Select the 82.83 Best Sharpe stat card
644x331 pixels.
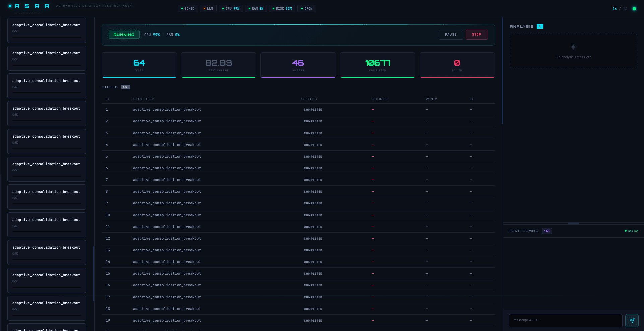[x=218, y=65]
